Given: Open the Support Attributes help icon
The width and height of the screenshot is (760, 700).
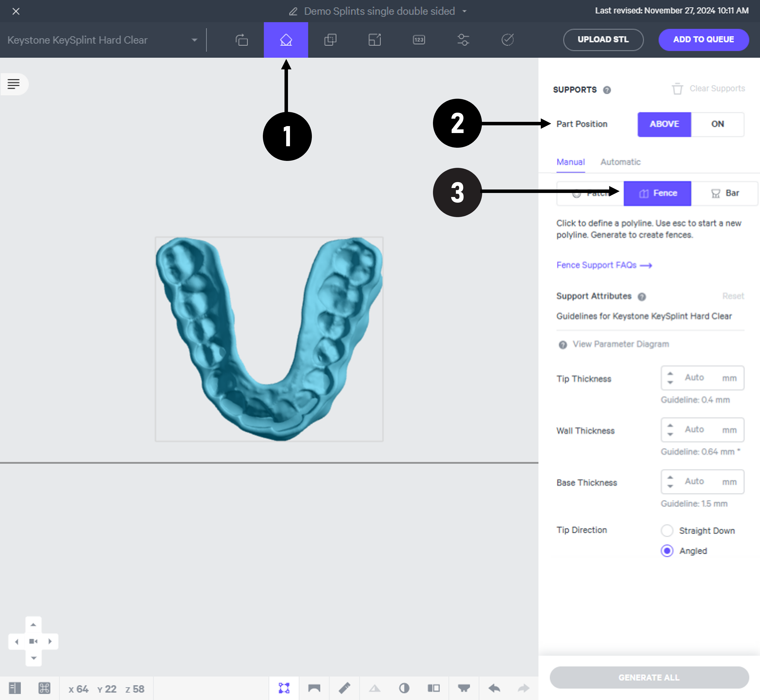Looking at the screenshot, I should (x=642, y=297).
